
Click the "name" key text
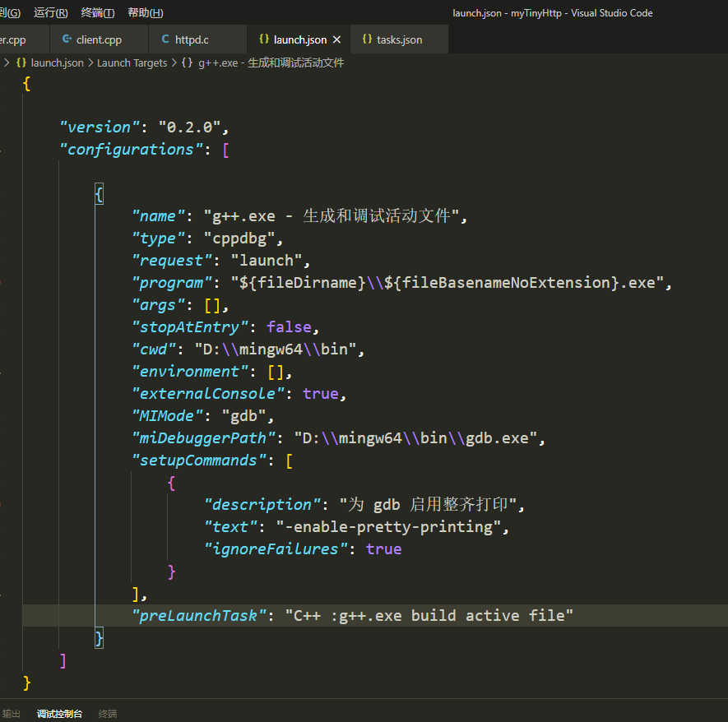pyautogui.click(x=158, y=216)
